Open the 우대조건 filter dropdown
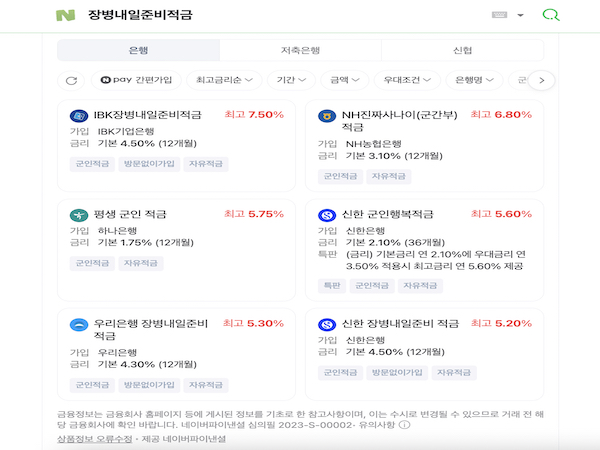 coord(407,80)
